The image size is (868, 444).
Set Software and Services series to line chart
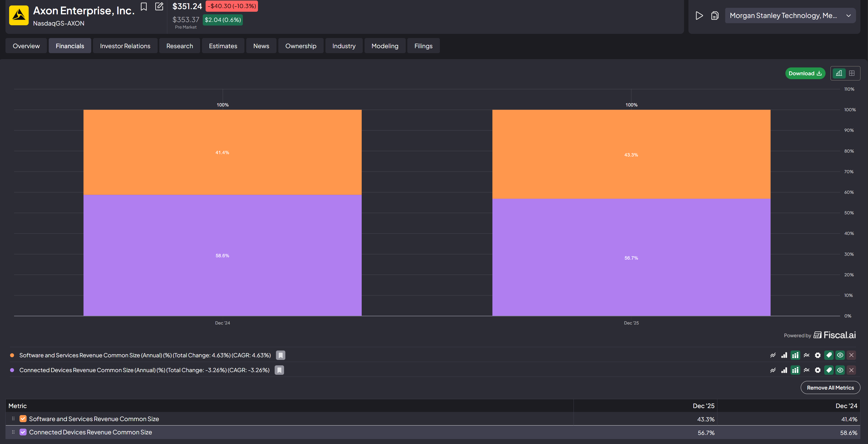(773, 355)
